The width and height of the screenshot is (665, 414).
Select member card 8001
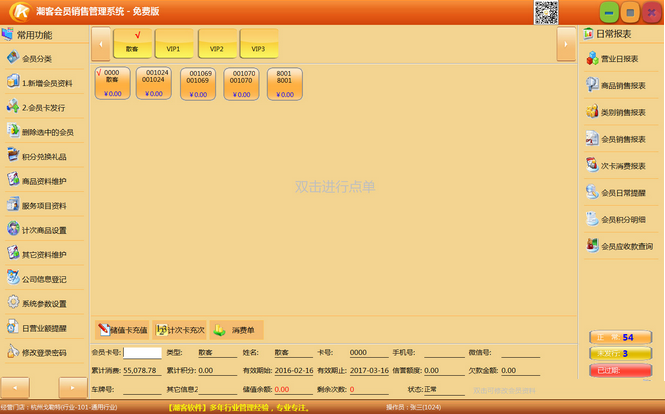(285, 84)
